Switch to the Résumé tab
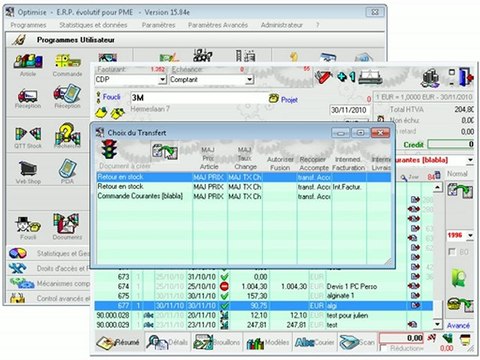This screenshot has height=360, width=480. 119,342
